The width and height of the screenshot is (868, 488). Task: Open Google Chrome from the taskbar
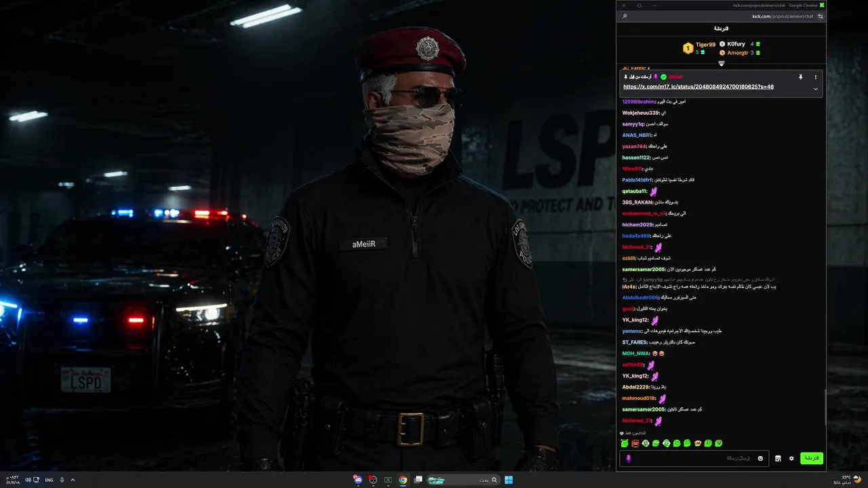pyautogui.click(x=403, y=480)
